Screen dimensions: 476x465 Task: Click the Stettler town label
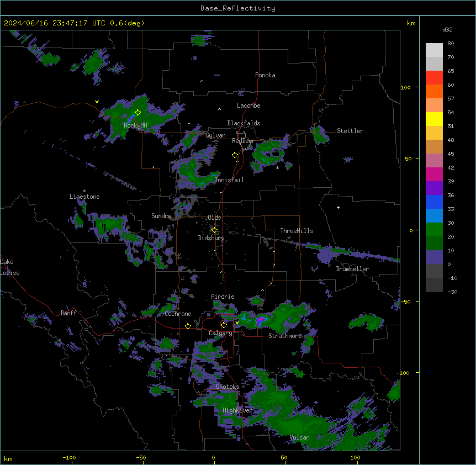coord(350,131)
